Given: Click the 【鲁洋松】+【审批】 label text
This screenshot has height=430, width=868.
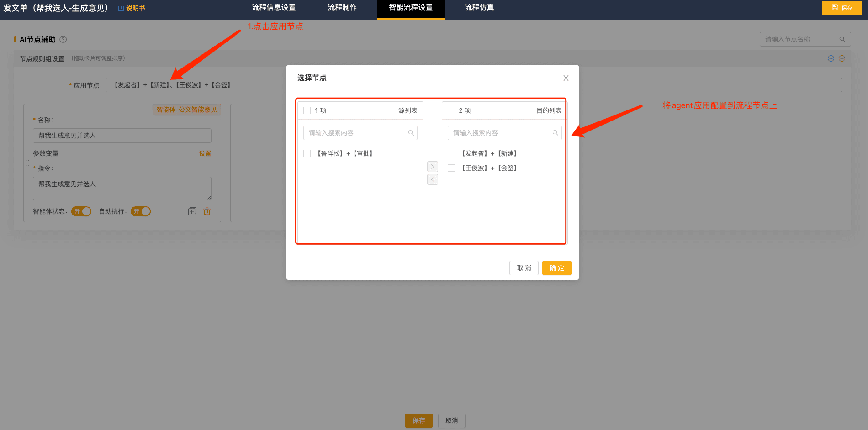Looking at the screenshot, I should coord(345,153).
